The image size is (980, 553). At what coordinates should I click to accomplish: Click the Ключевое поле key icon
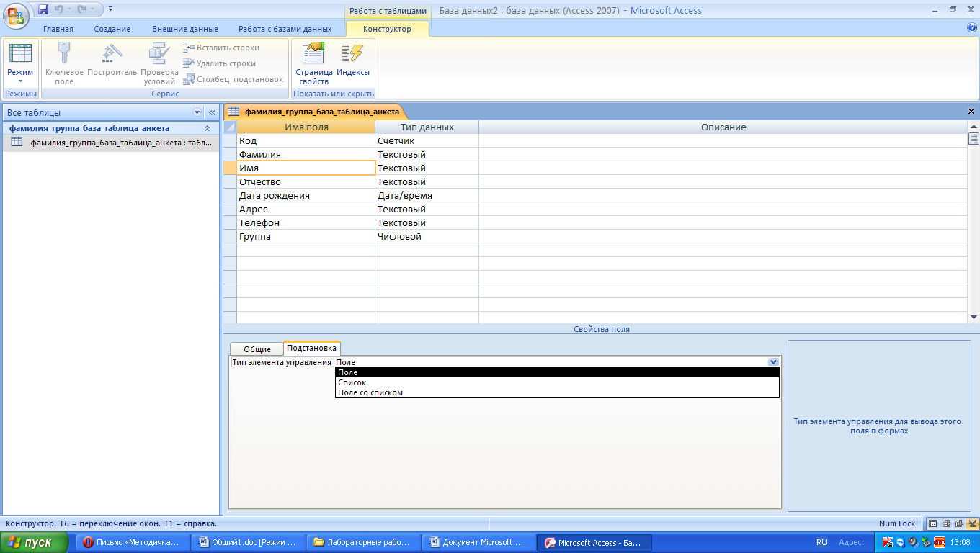click(x=64, y=53)
